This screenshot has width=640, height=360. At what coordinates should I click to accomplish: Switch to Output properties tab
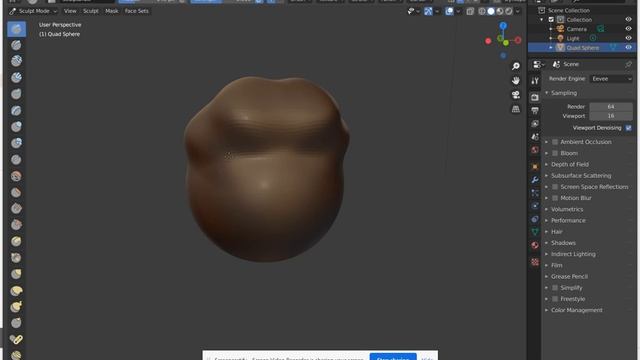click(535, 110)
